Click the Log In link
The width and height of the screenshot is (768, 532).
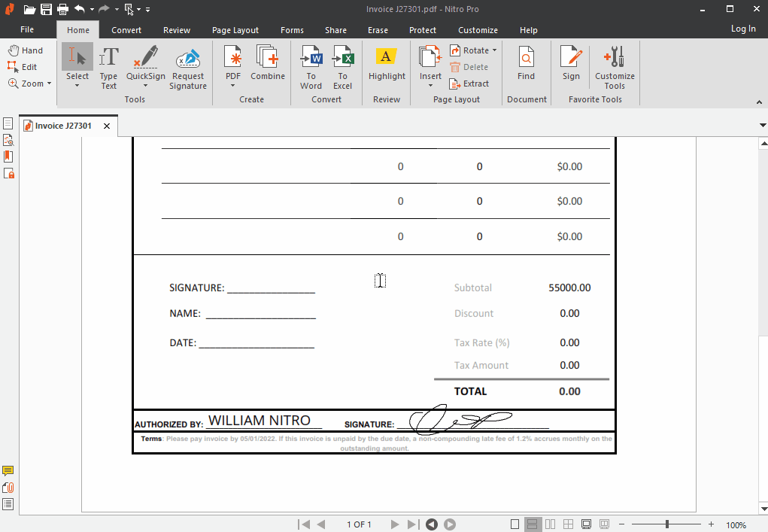click(x=743, y=29)
